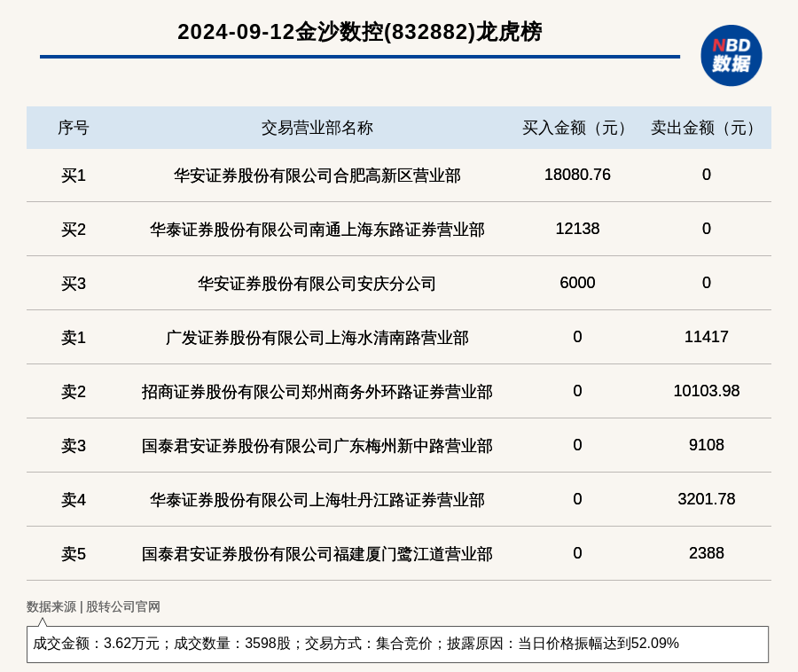Select the 卖3 row label
798x672 pixels.
click(x=74, y=446)
